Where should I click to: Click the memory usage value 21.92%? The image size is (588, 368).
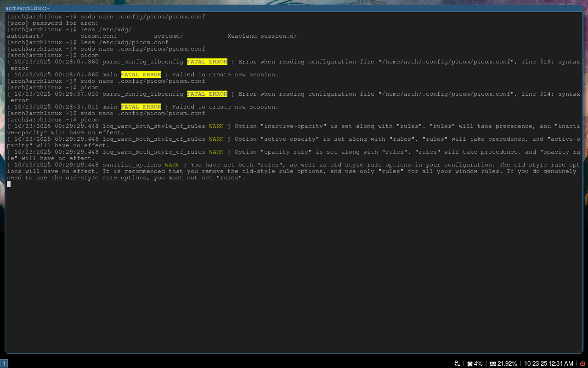[x=507, y=363]
